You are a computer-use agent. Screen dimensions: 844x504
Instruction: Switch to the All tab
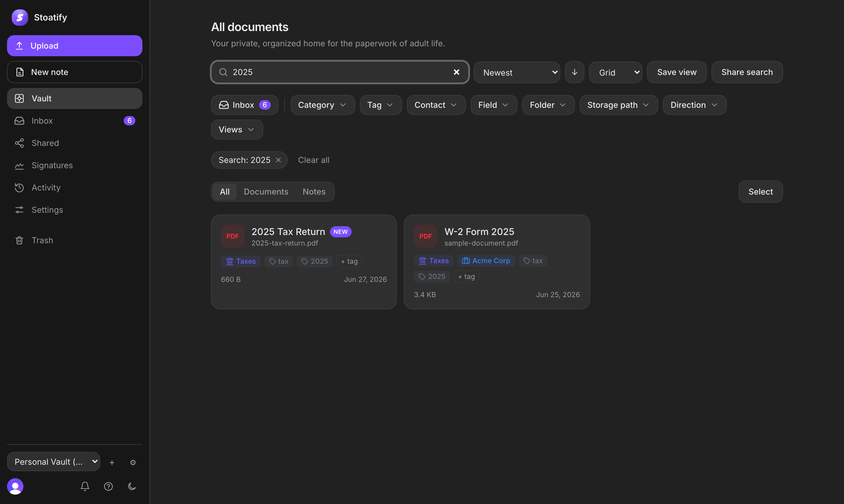coord(224,192)
